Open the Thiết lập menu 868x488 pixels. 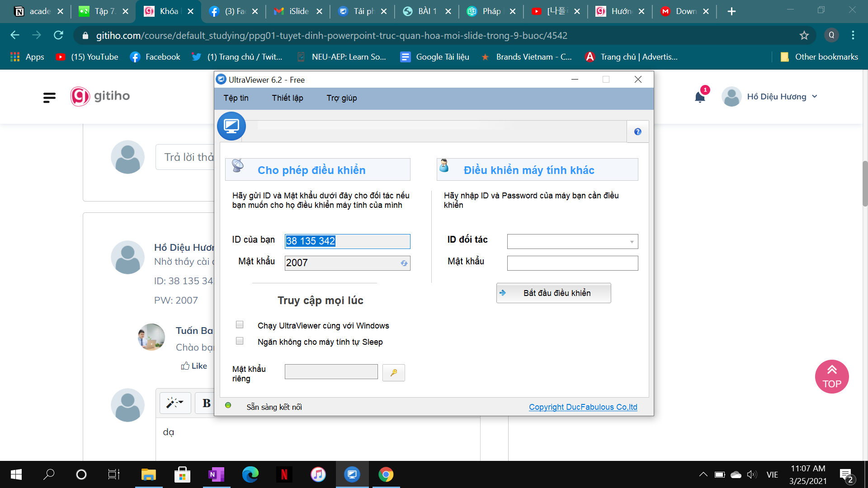coord(288,98)
